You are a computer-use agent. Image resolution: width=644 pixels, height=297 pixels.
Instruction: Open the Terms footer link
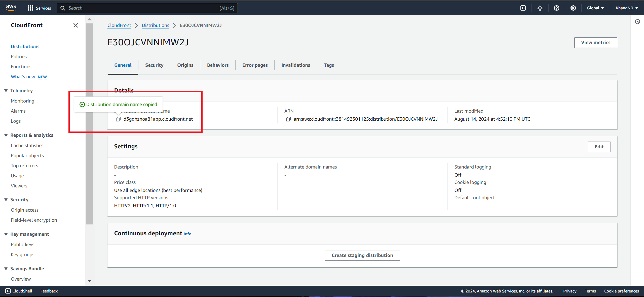point(590,291)
